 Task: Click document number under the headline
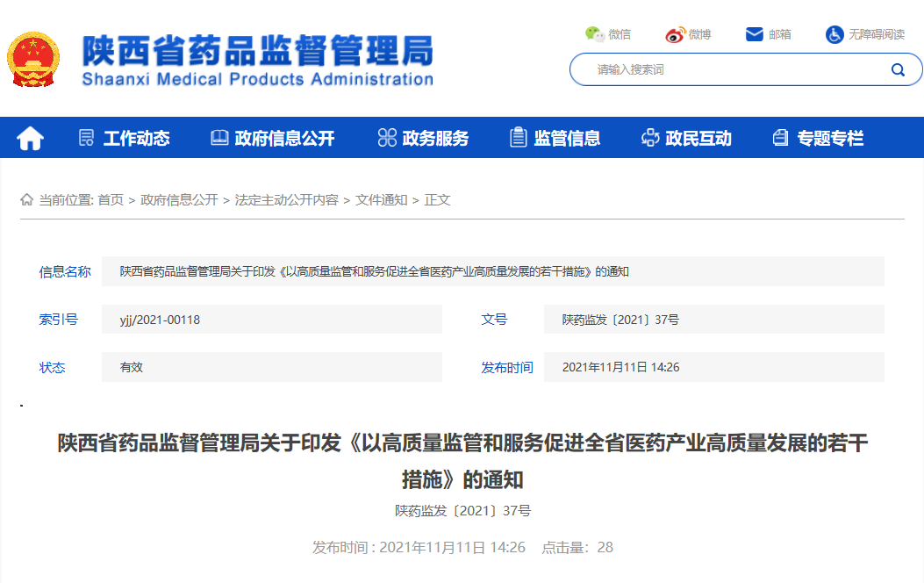click(462, 511)
